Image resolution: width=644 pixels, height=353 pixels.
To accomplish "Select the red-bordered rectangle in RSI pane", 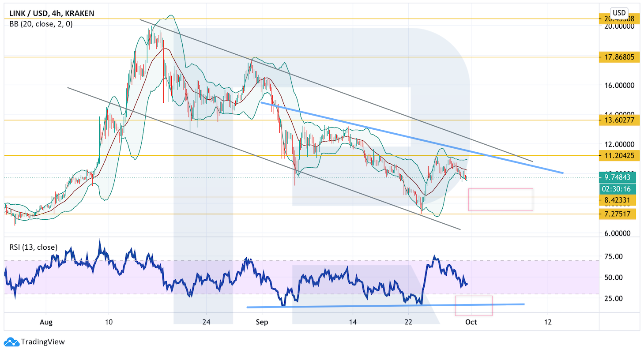I will [x=473, y=305].
